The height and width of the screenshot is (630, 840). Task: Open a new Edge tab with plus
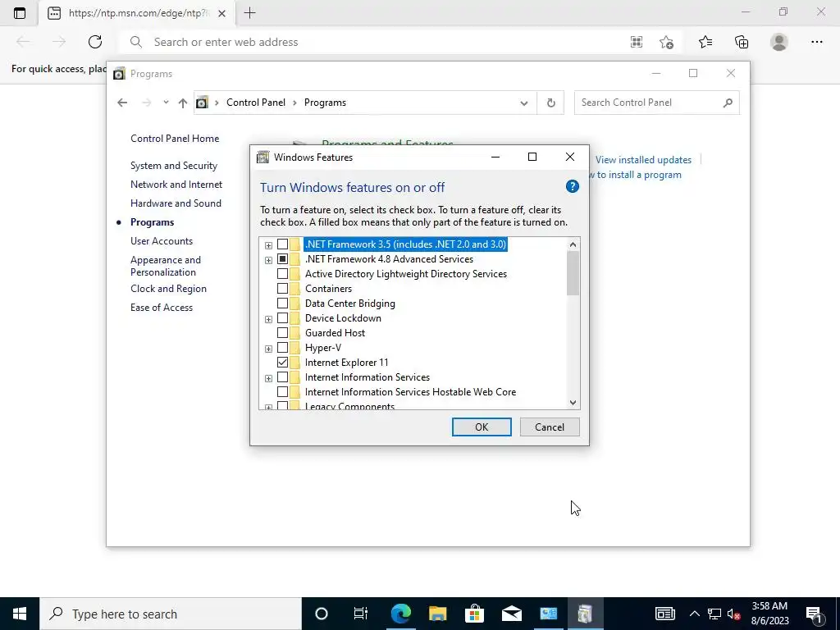tap(249, 13)
